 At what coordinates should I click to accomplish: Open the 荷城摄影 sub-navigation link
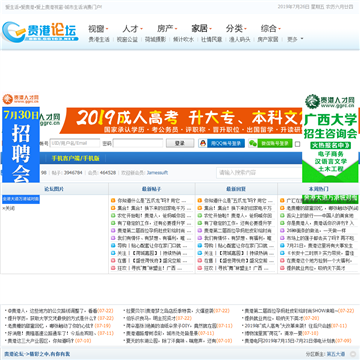[155, 39]
